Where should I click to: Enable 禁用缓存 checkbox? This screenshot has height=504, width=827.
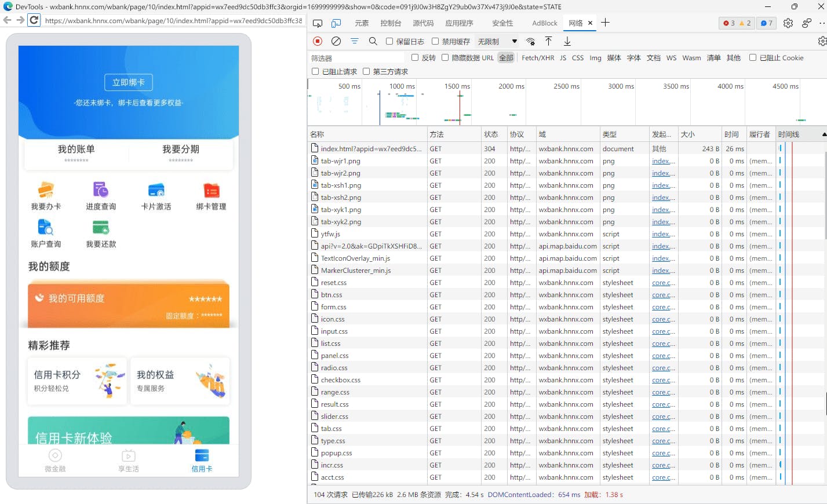click(435, 41)
